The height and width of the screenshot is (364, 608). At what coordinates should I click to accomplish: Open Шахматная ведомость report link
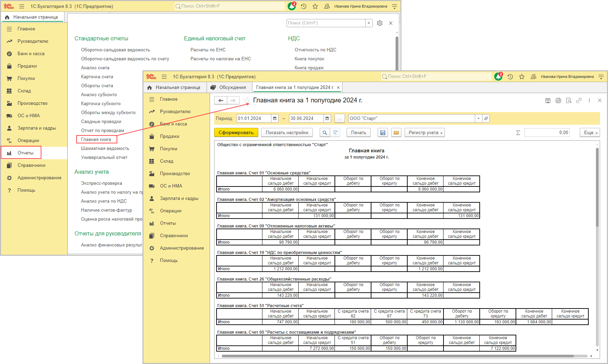pos(105,149)
